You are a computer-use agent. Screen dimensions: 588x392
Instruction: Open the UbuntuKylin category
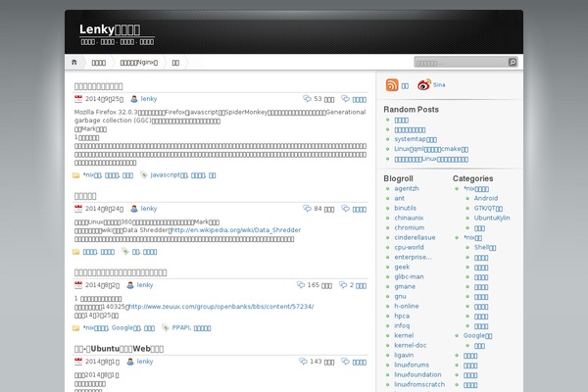click(x=492, y=218)
